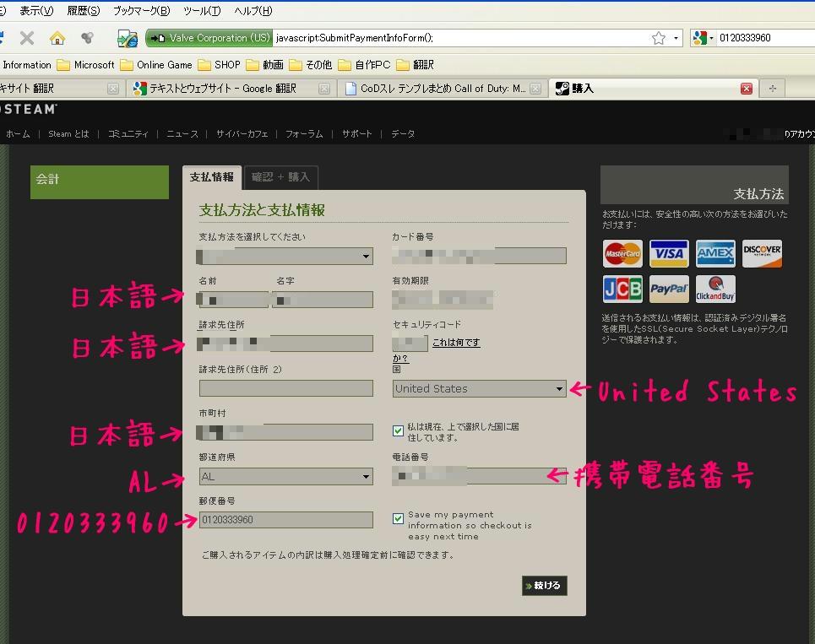Click the STEAM logo
Image resolution: width=815 pixels, height=644 pixels.
click(29, 109)
